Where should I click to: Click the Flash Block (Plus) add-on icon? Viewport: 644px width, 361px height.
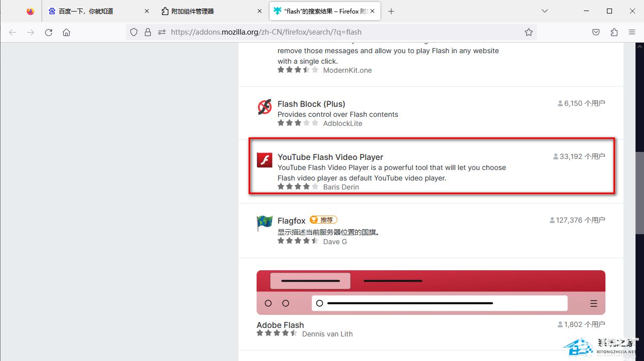coord(265,107)
